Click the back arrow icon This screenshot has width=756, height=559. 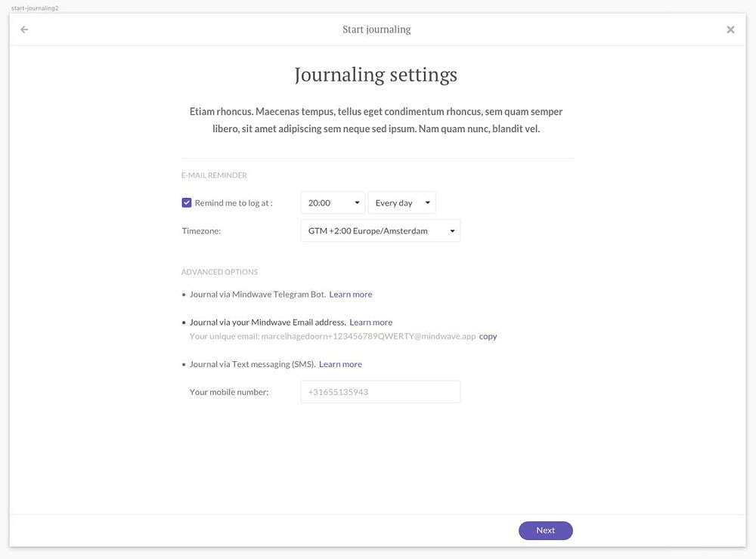pos(24,29)
